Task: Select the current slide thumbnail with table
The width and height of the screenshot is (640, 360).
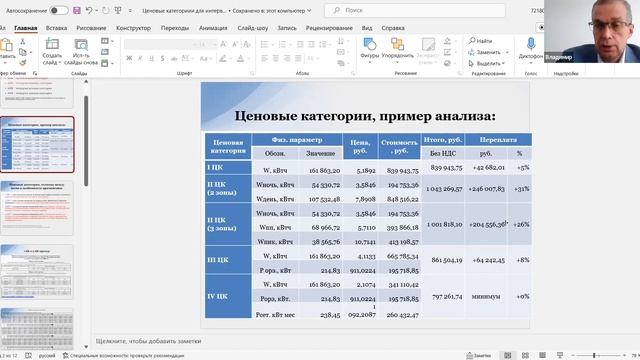Action: tap(37, 144)
